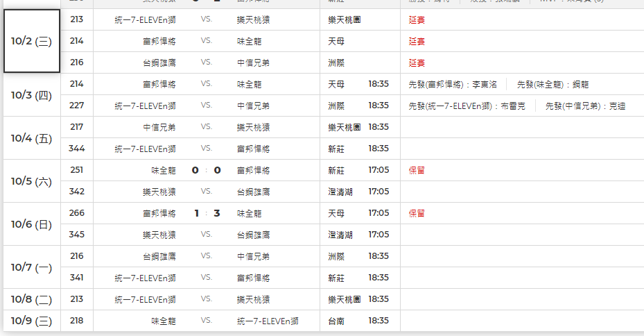This screenshot has height=336, width=644.
Task: Click venue 天母 in game 266 row
Action: coord(336,213)
